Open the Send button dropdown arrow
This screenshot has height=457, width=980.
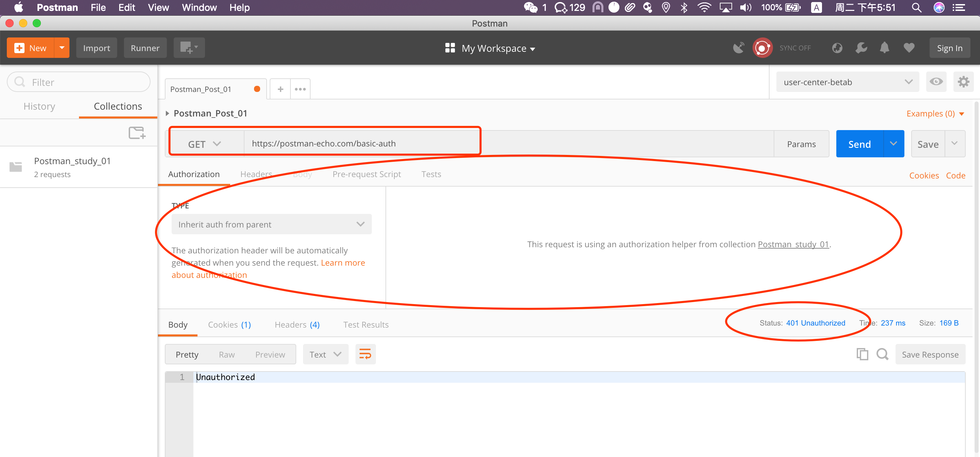click(894, 143)
